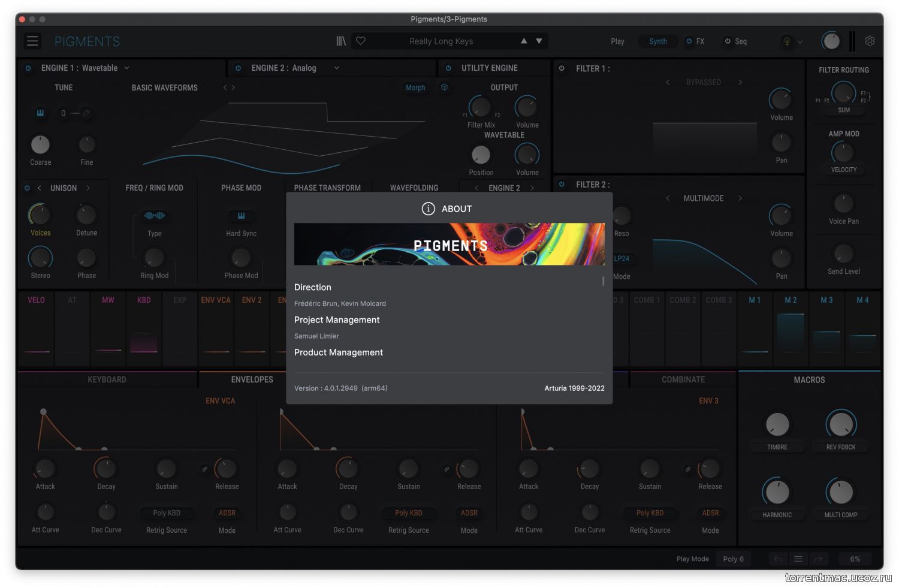Click the 6% CPU meter button
This screenshot has height=588, width=899.
(x=855, y=559)
